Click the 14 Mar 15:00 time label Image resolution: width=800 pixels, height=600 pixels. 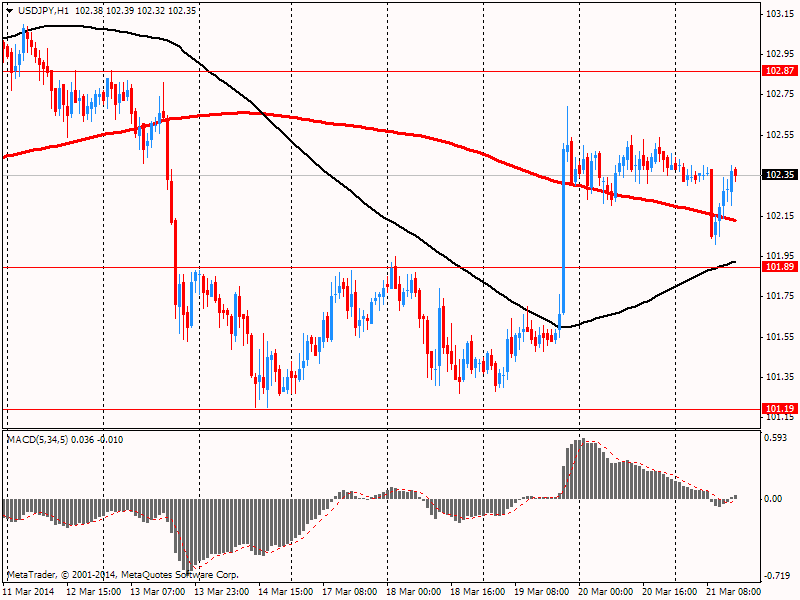coord(286,592)
